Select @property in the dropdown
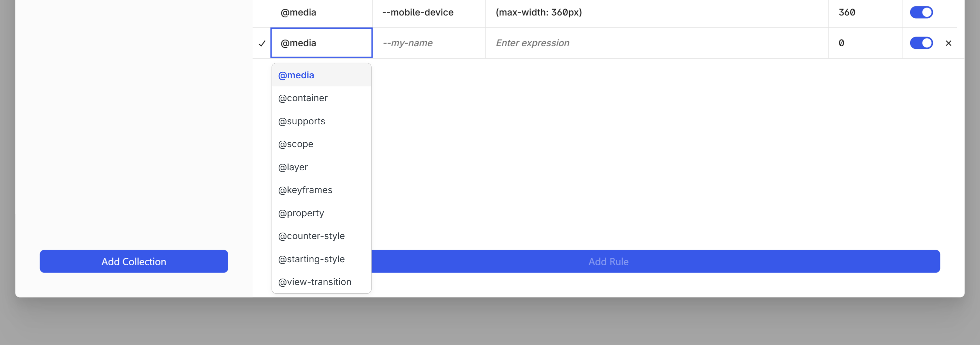Screen dimensions: 980x345 [301, 213]
